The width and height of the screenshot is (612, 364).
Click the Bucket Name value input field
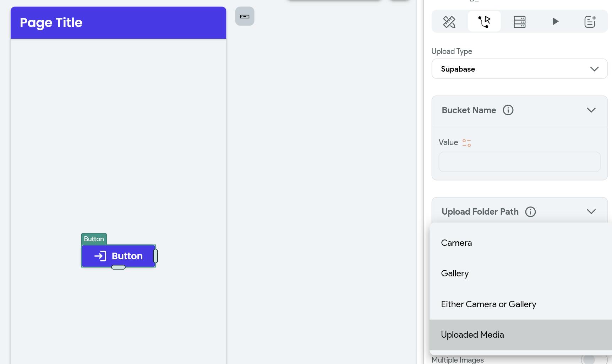point(519,162)
